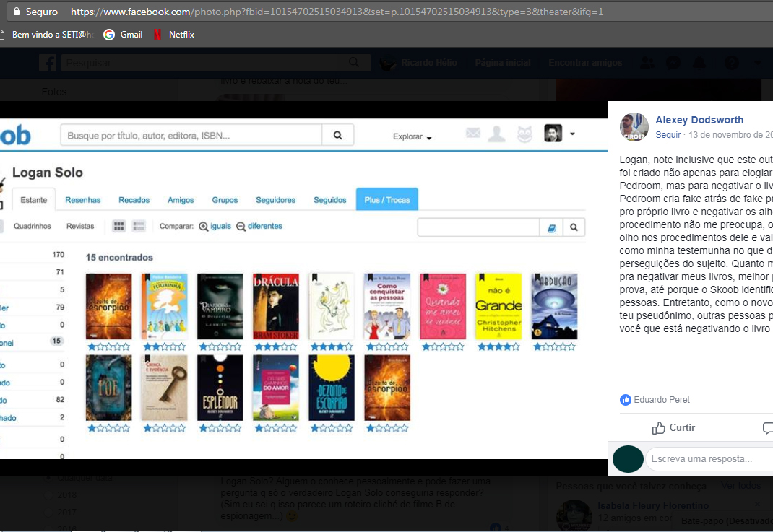Expand the Explorar dropdown
Screen dimensions: 773x532
pos(412,136)
